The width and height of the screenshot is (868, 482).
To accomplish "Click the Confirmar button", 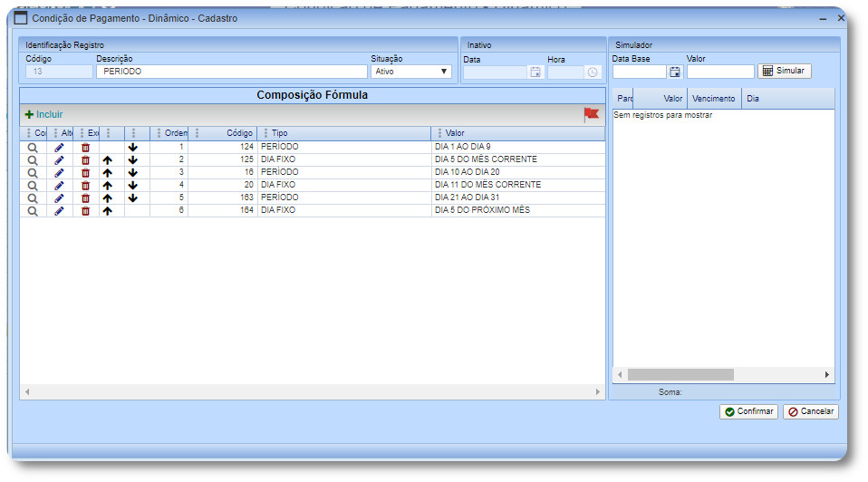I will point(748,411).
